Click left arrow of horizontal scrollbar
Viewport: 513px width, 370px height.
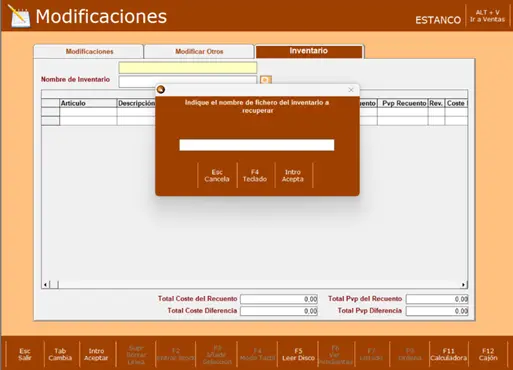pos(45,285)
